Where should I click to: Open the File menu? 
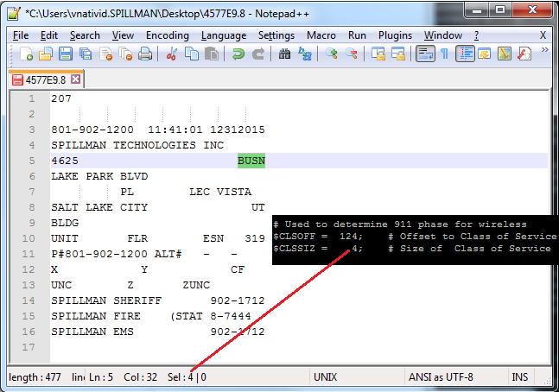tap(21, 35)
